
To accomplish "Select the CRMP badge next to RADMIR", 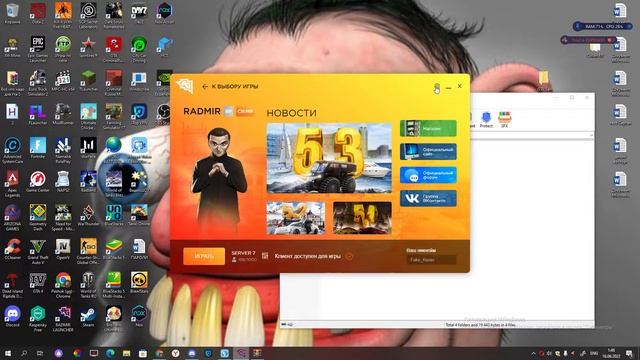I will (245, 111).
